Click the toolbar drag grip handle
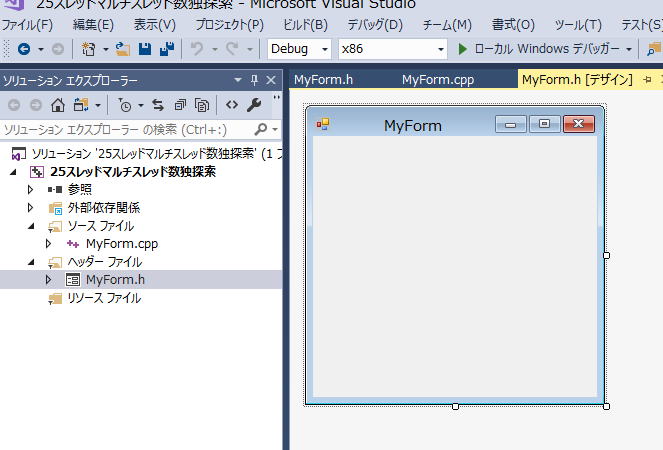Viewport: 663px width, 450px height. [x=6, y=49]
